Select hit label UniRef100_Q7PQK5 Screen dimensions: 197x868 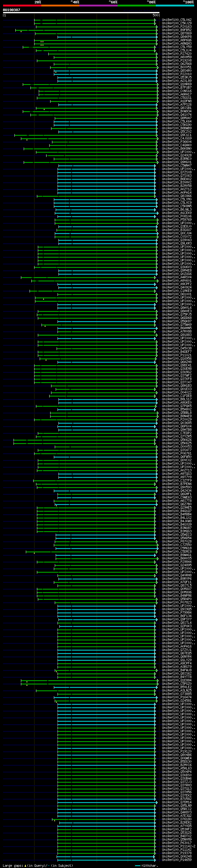point(177,406)
